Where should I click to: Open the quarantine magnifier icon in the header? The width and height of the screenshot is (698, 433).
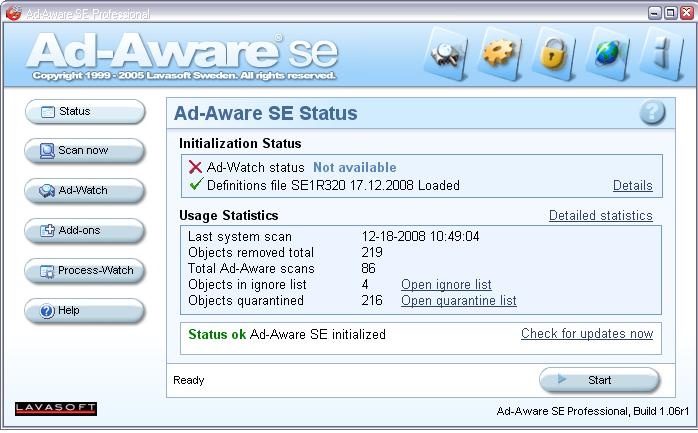click(446, 55)
